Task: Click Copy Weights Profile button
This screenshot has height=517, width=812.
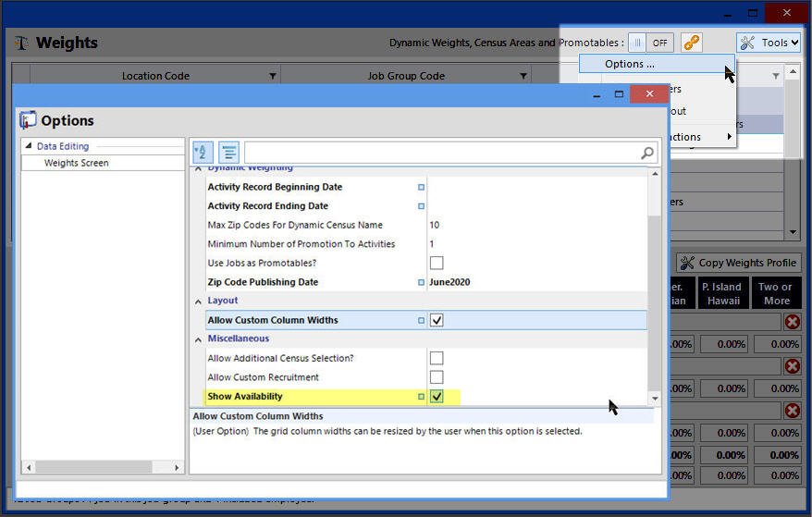Action: pos(738,263)
